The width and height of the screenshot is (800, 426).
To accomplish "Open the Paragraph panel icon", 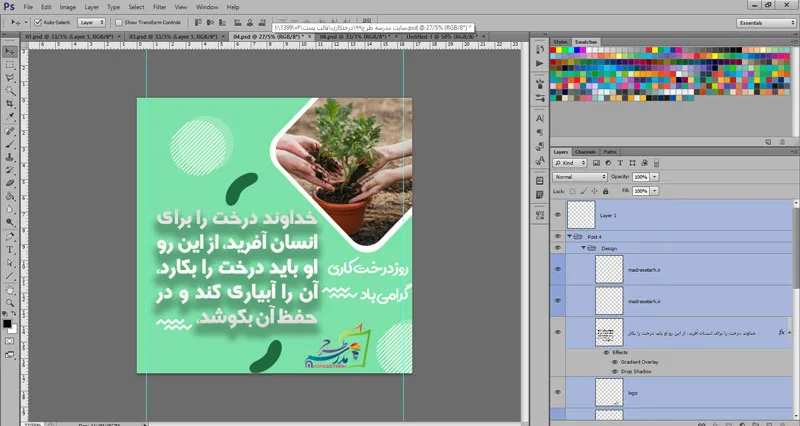I will pyautogui.click(x=540, y=132).
